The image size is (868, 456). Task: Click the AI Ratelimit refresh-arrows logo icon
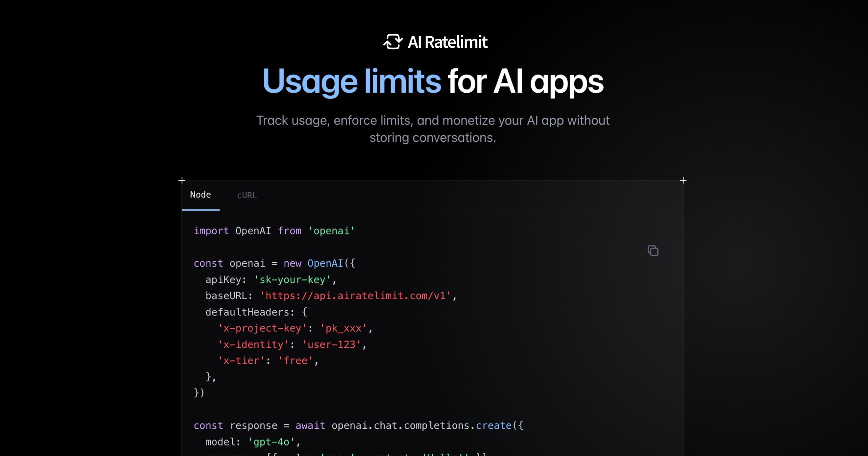click(393, 42)
